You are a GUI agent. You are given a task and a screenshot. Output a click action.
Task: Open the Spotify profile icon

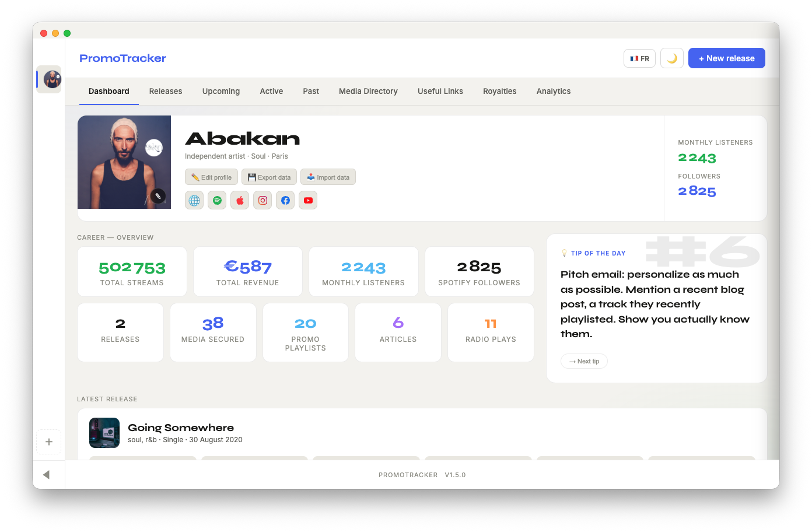click(x=217, y=201)
